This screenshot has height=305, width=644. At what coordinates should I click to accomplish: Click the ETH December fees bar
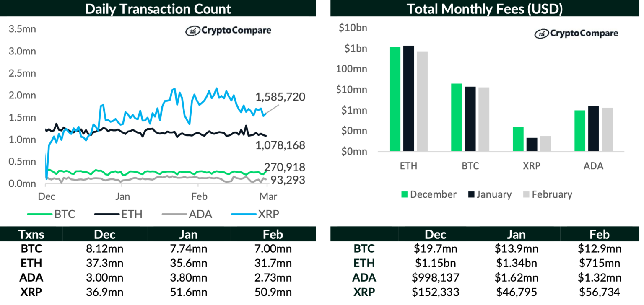click(395, 99)
